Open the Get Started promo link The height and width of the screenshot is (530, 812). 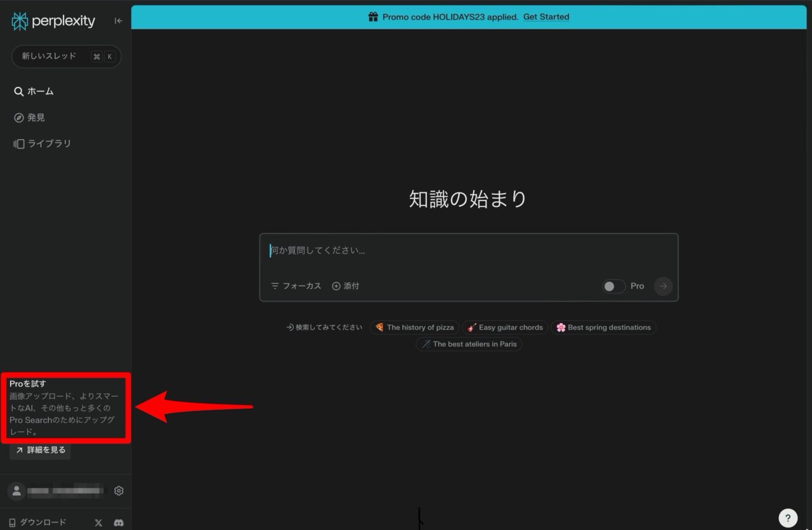pyautogui.click(x=546, y=17)
